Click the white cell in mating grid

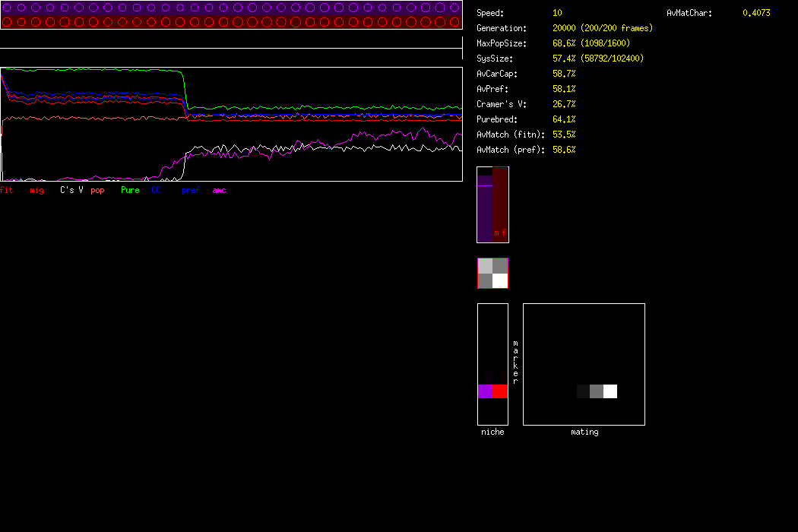[x=610, y=391]
